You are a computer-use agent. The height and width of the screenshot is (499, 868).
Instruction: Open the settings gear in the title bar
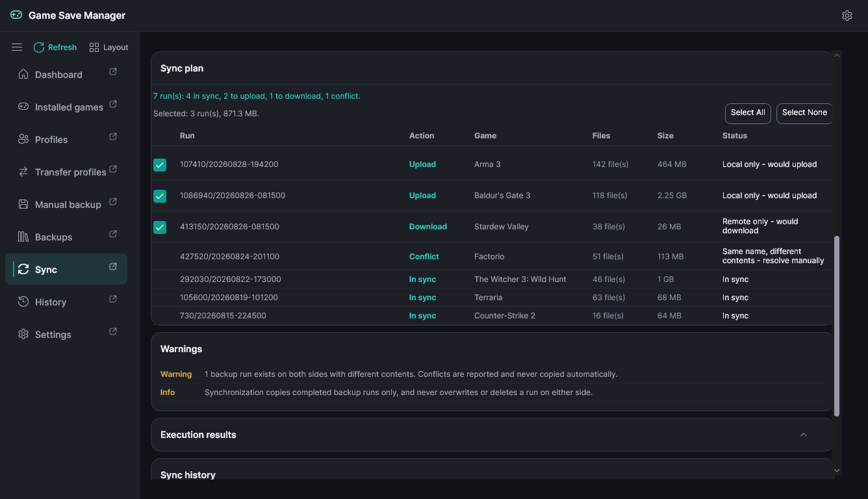(x=847, y=16)
